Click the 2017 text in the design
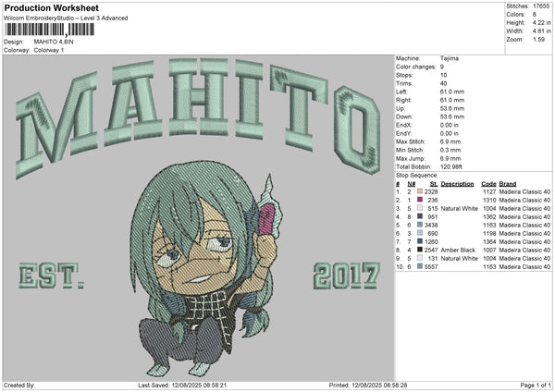 pyautogui.click(x=346, y=276)
